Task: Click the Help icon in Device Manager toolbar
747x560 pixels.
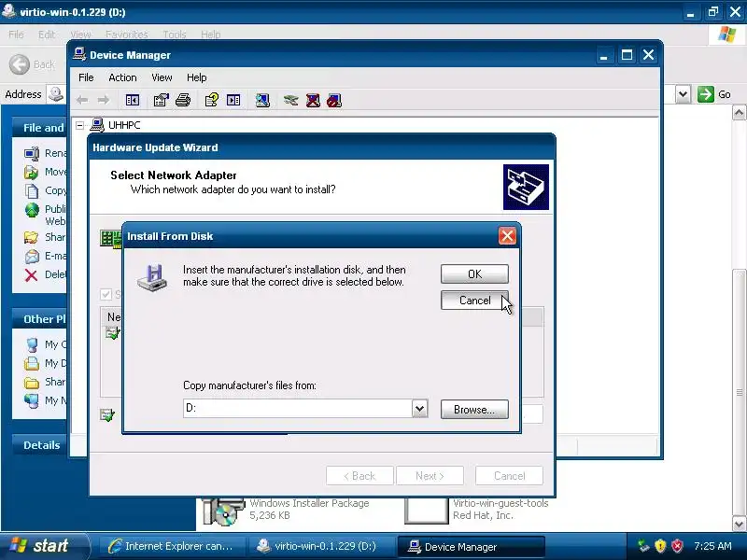Action: (x=212, y=100)
